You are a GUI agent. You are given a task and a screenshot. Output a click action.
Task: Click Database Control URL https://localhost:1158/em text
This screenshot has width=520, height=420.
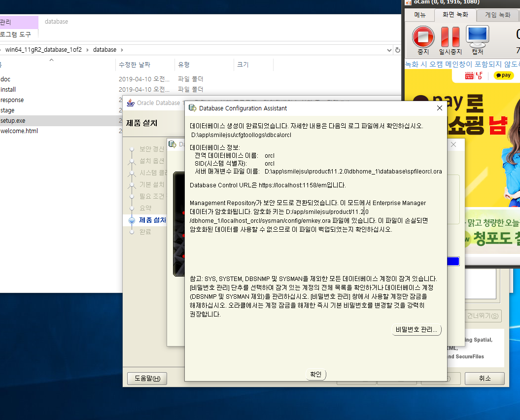click(293, 185)
